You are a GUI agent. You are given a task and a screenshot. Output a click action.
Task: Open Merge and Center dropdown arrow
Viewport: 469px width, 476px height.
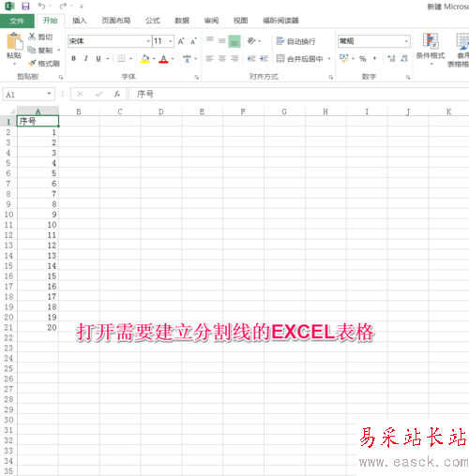click(x=329, y=58)
